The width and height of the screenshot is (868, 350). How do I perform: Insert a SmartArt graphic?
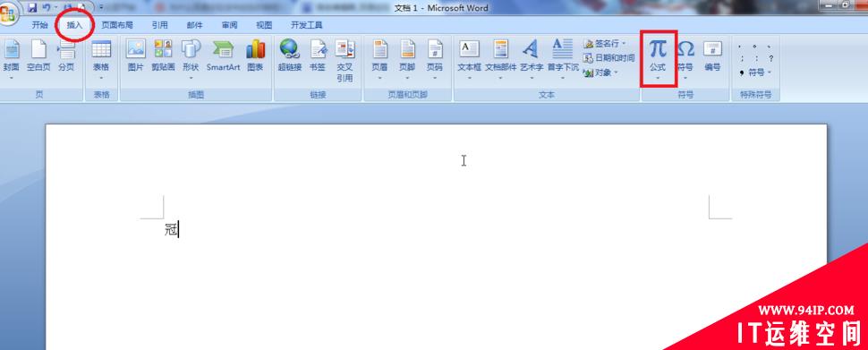pyautogui.click(x=223, y=55)
